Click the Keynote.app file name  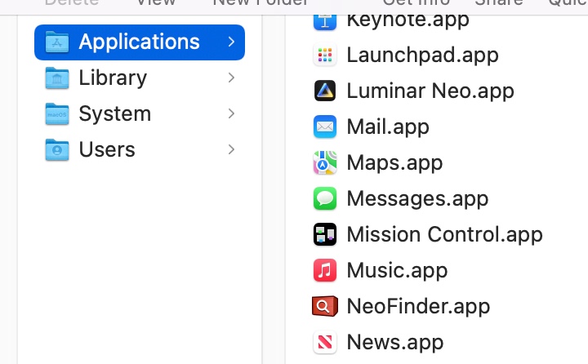[x=408, y=21]
